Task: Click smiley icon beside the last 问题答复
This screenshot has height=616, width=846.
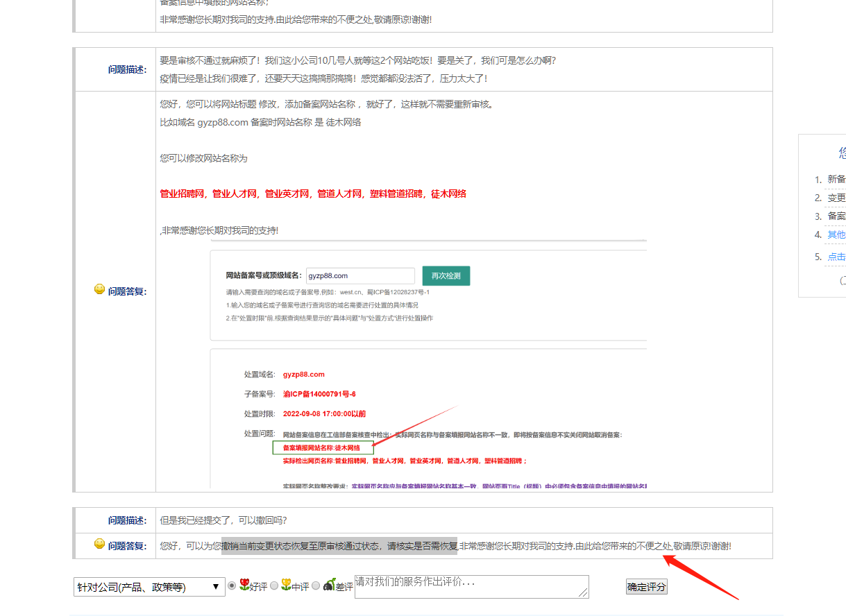Action: click(x=100, y=545)
